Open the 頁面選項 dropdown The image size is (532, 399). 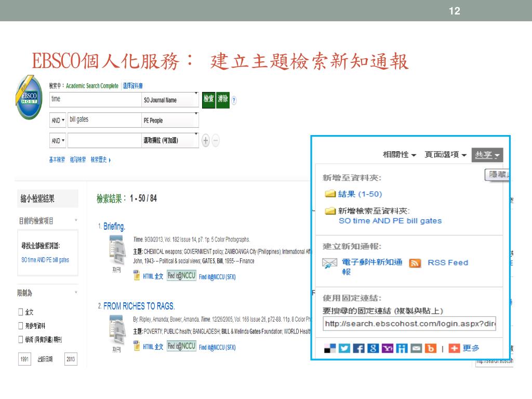pos(446,155)
